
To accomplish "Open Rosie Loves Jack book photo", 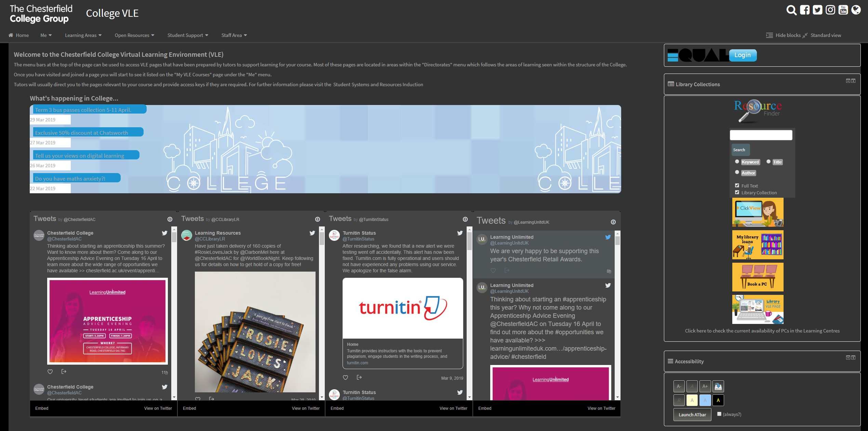I will pyautogui.click(x=255, y=332).
